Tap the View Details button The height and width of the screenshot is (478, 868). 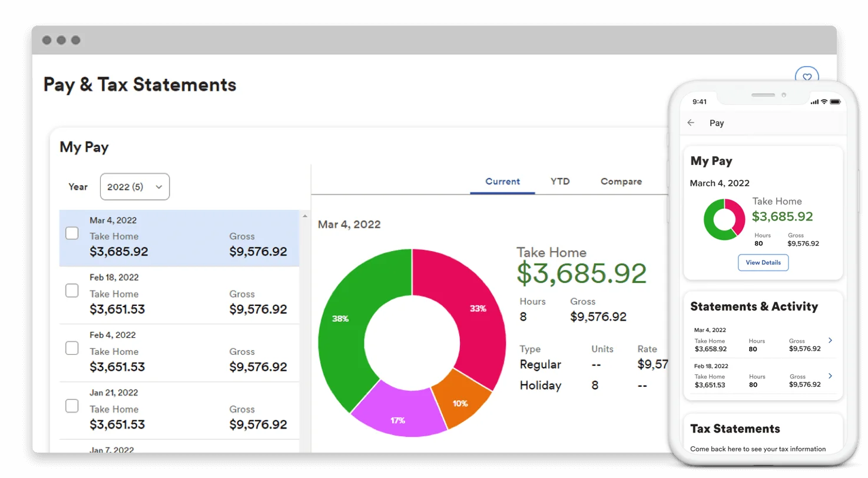point(763,262)
